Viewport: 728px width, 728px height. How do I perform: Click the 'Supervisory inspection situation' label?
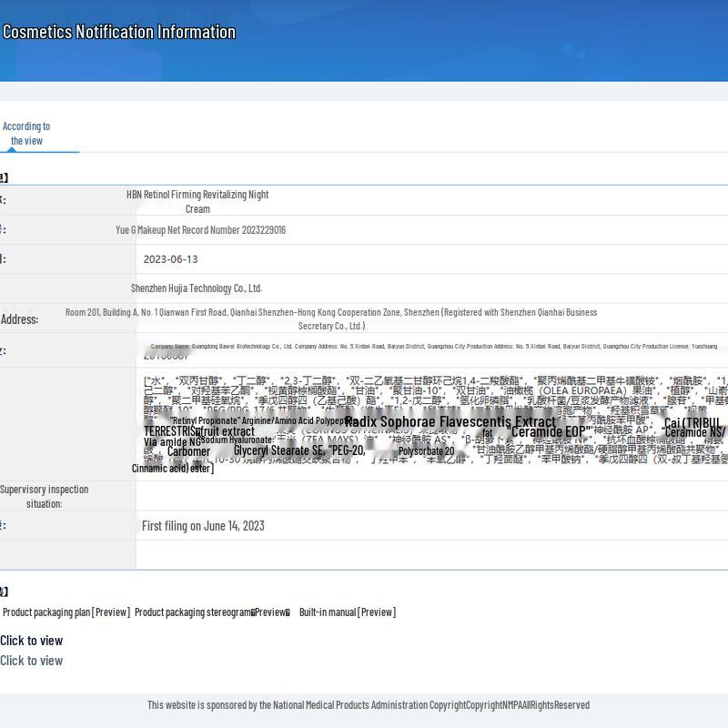coord(44,496)
